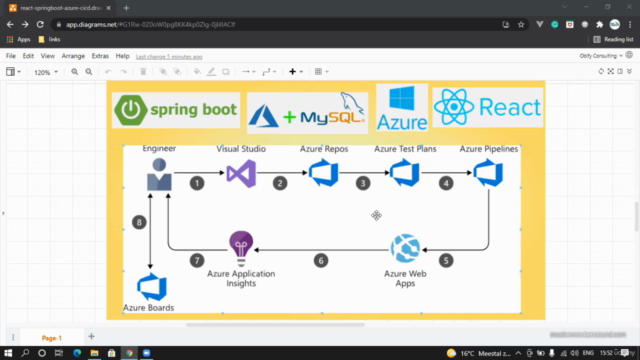Viewport: 640px width, 360px height.
Task: Send selection to back icon
Action: point(178,72)
